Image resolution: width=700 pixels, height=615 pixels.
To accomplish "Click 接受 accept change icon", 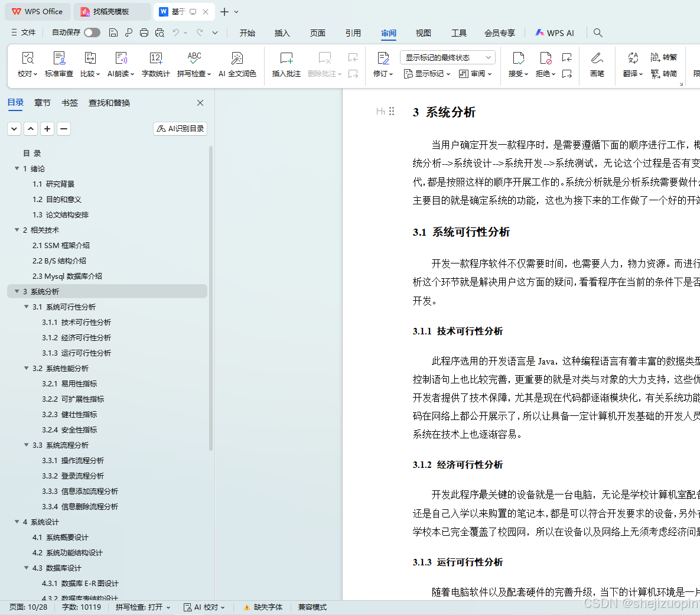I will coord(518,58).
